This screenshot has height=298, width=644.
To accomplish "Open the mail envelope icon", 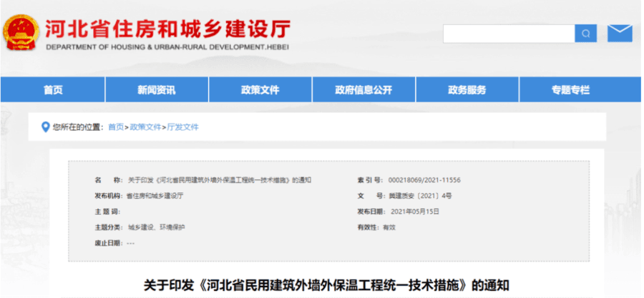I will point(620,33).
